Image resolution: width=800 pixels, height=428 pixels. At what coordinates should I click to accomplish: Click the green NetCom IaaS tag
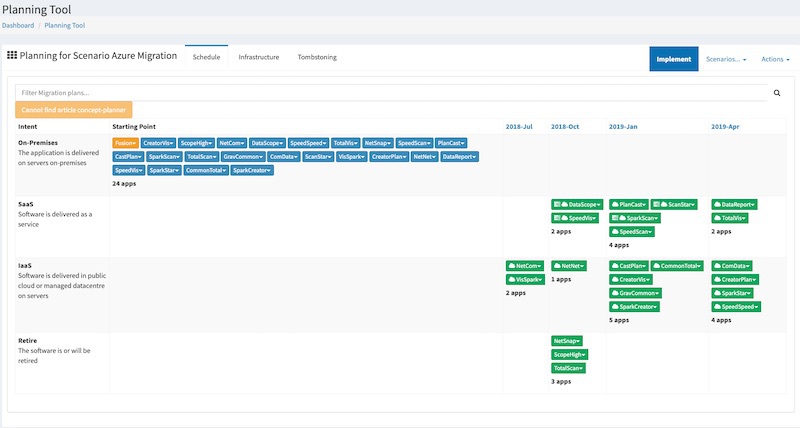point(525,266)
